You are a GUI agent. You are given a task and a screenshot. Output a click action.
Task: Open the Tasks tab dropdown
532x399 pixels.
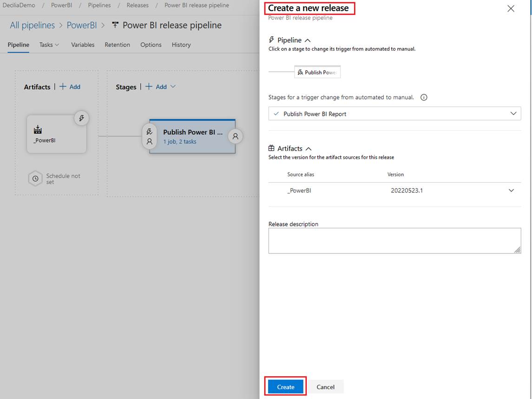(x=49, y=45)
